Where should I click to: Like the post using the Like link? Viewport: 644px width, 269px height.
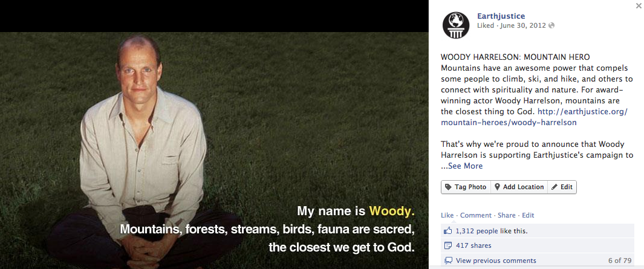(x=447, y=215)
